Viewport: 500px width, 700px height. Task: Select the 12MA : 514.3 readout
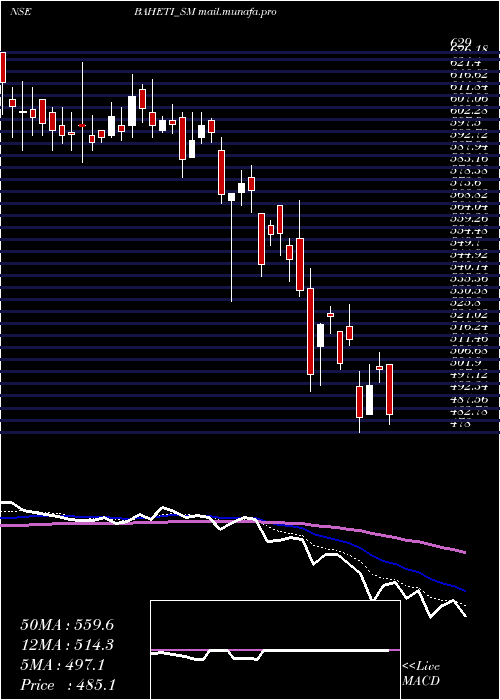click(x=67, y=645)
